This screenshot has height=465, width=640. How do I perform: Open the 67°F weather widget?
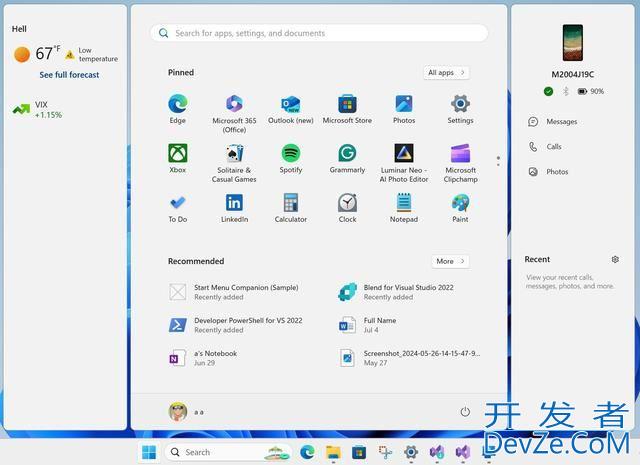click(37, 53)
